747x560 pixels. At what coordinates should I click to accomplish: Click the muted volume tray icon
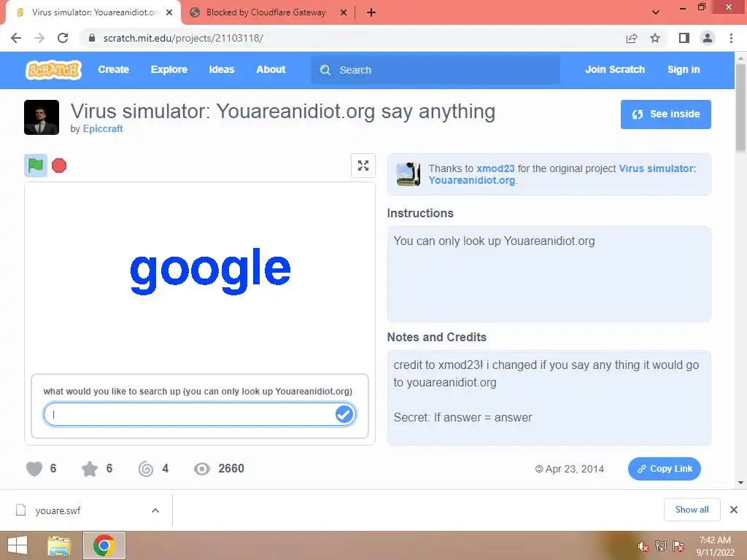pos(643,546)
